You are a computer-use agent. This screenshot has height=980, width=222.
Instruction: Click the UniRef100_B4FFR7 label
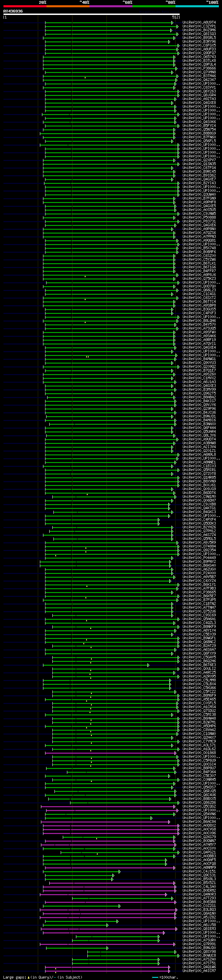pyautogui.click(x=199, y=271)
